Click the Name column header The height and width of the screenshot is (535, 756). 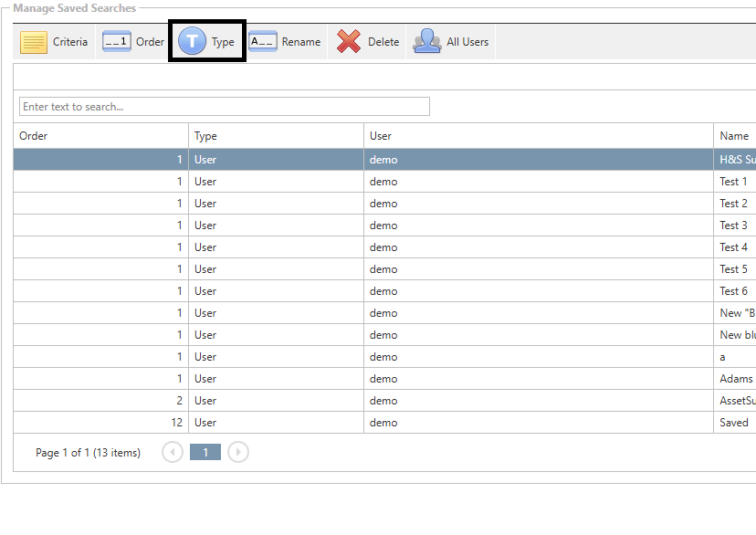click(x=734, y=136)
